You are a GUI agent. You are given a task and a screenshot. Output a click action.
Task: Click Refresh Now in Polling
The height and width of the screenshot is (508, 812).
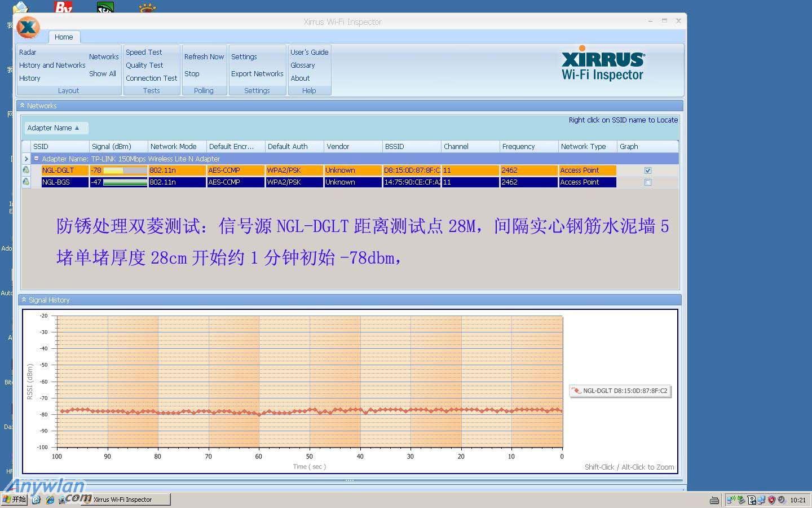click(204, 57)
